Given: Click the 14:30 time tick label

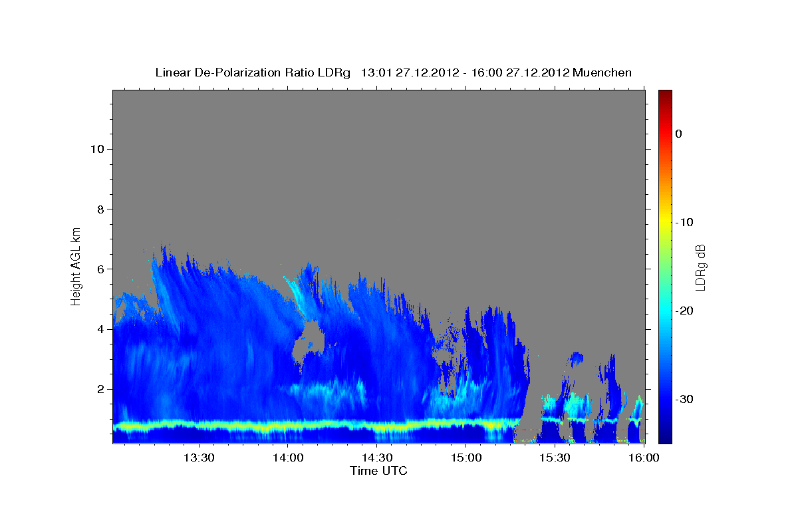Looking at the screenshot, I should click(377, 458).
